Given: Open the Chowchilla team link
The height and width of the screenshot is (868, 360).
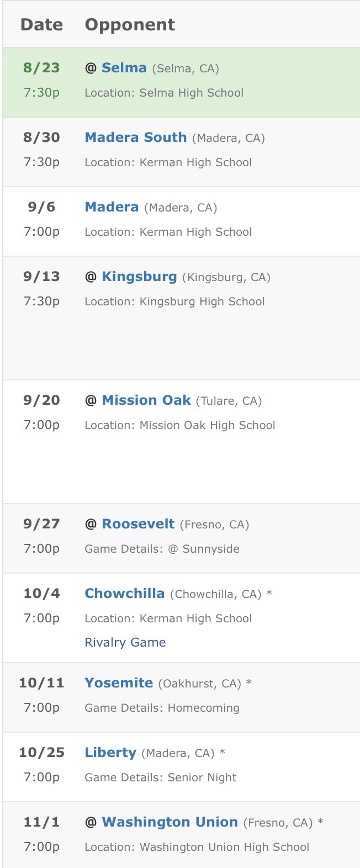Looking at the screenshot, I should click(x=124, y=594).
